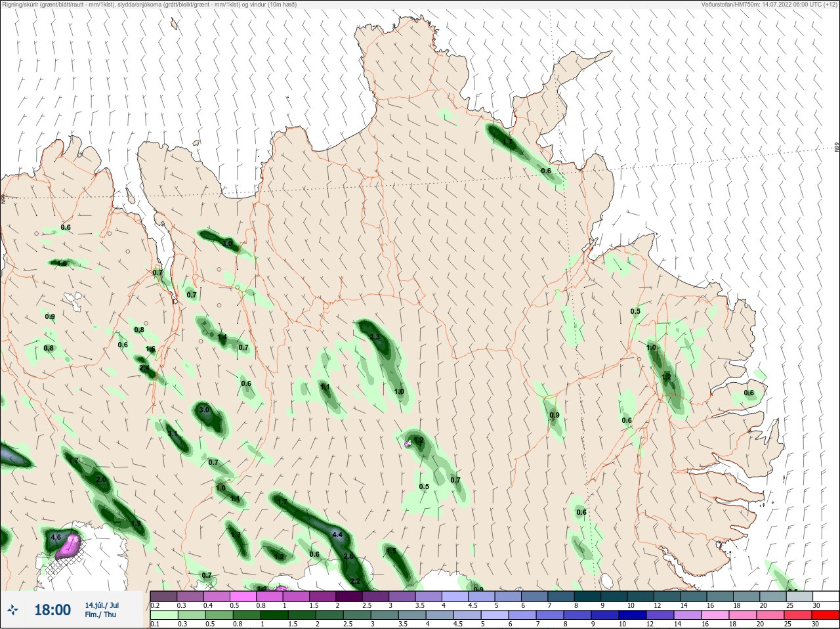This screenshot has width=840, height=629.
Task: Click the white 0.6 value on the purple patch
Action: point(73,539)
